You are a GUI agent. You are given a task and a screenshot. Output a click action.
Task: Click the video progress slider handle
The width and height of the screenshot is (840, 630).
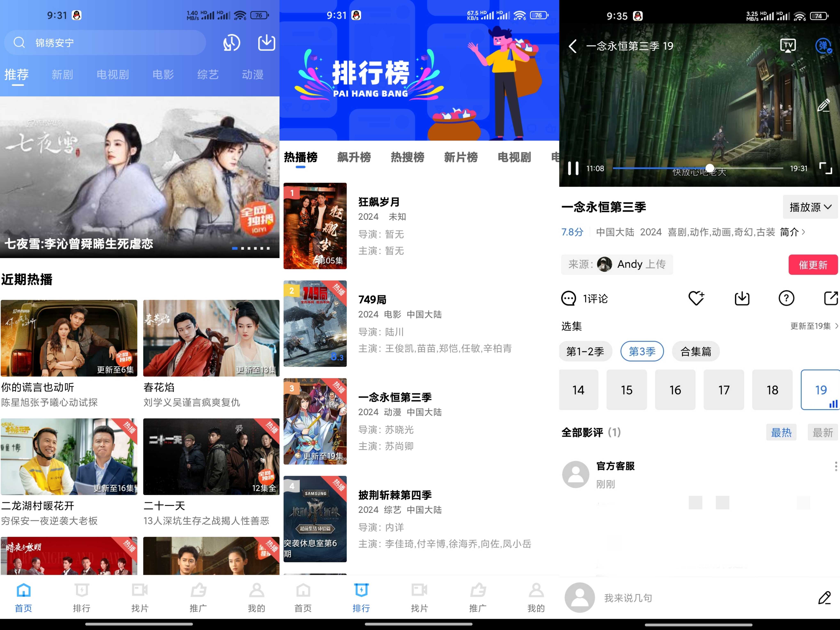(710, 168)
